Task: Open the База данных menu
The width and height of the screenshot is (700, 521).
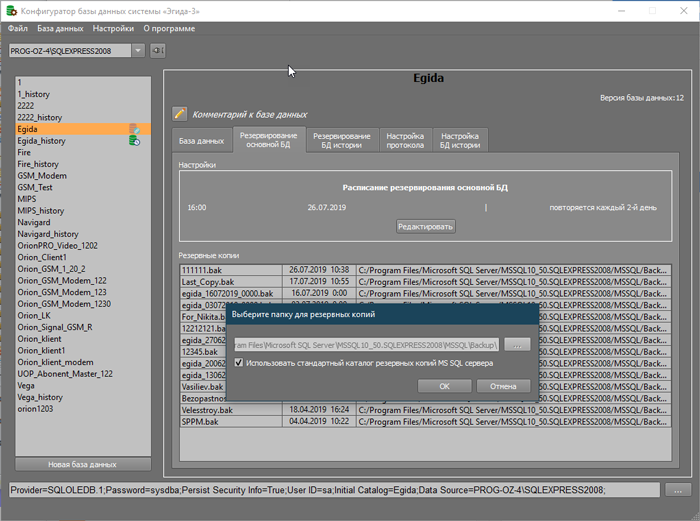Action: (x=59, y=29)
